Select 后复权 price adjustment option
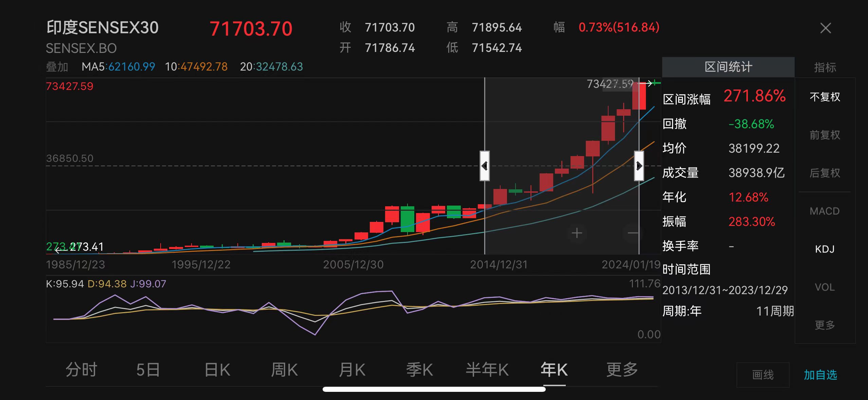This screenshot has width=868, height=400. 825,173
